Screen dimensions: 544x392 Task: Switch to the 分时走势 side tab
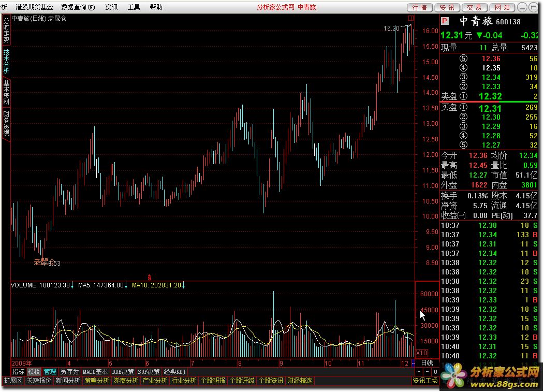click(x=6, y=30)
